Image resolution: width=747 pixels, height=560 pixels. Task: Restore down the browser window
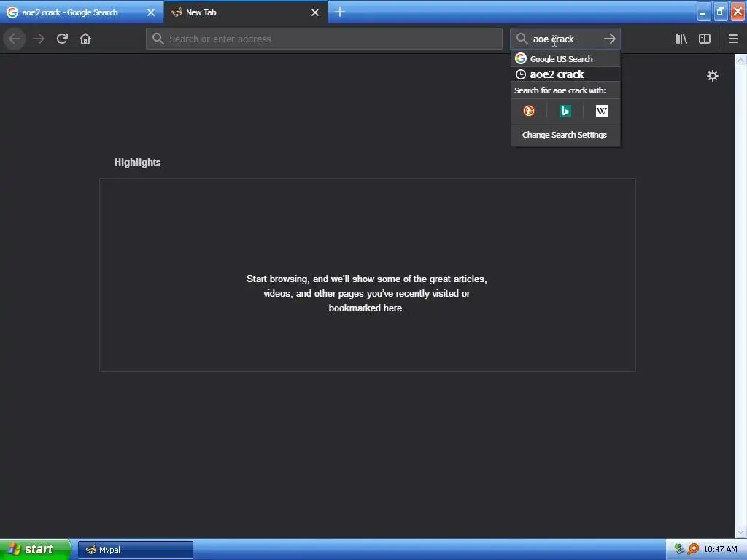pos(721,12)
